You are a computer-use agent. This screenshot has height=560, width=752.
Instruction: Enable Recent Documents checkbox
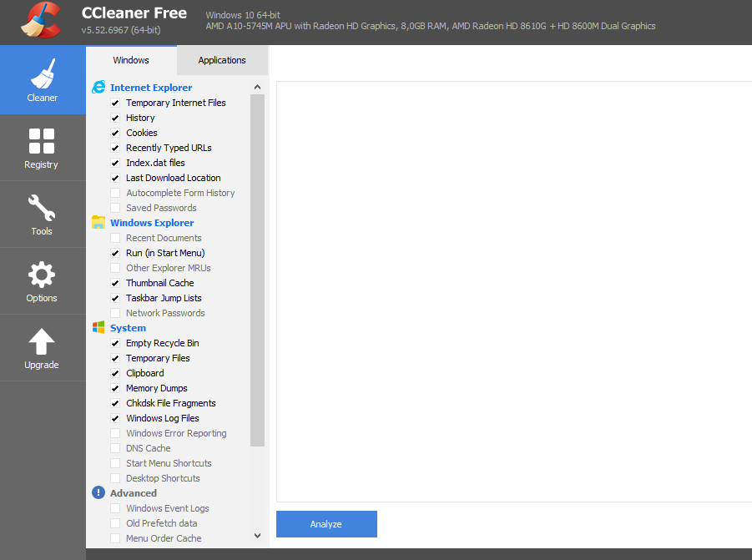coord(115,238)
